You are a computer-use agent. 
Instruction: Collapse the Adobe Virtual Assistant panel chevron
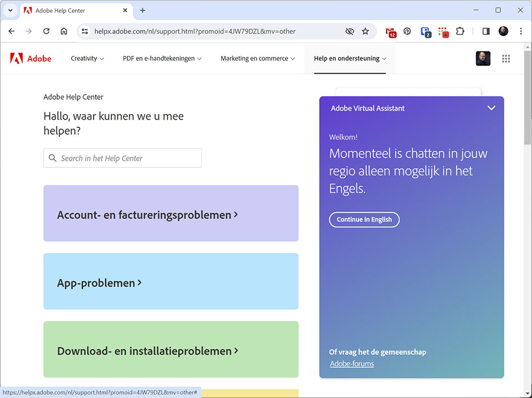click(x=492, y=108)
